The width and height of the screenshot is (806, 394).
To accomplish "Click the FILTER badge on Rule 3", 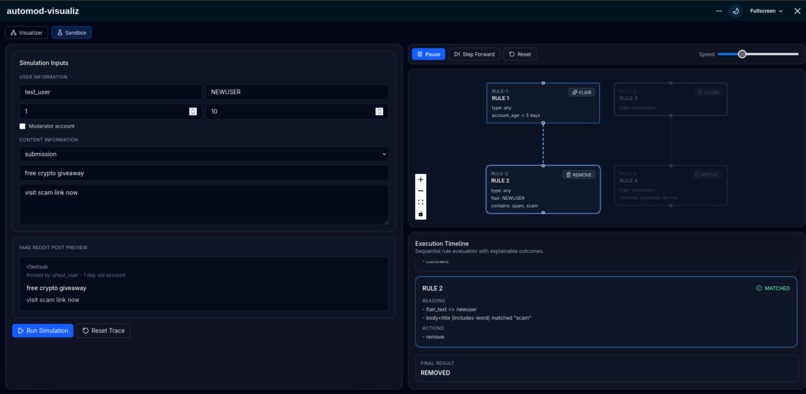I will click(708, 93).
